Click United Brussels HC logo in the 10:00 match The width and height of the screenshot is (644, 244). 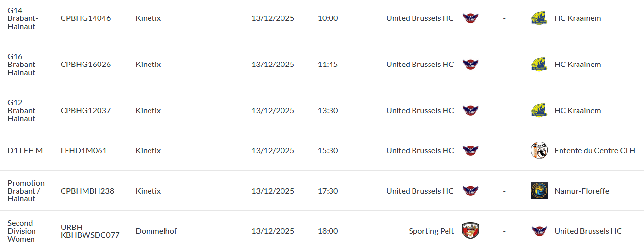tap(471, 18)
